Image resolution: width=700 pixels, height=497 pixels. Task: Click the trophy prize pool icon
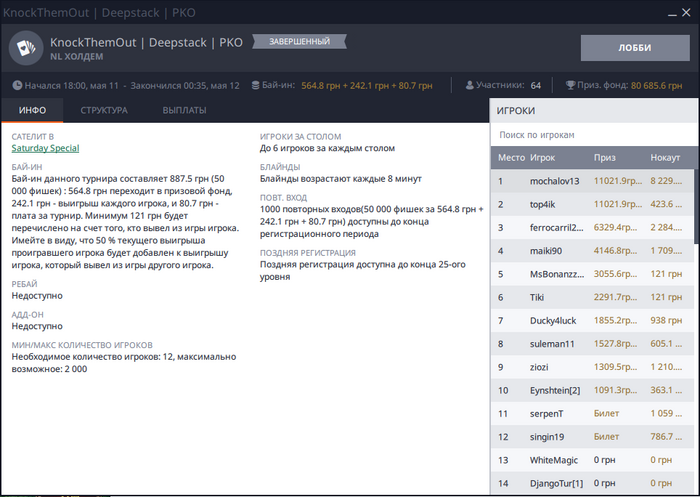[570, 85]
